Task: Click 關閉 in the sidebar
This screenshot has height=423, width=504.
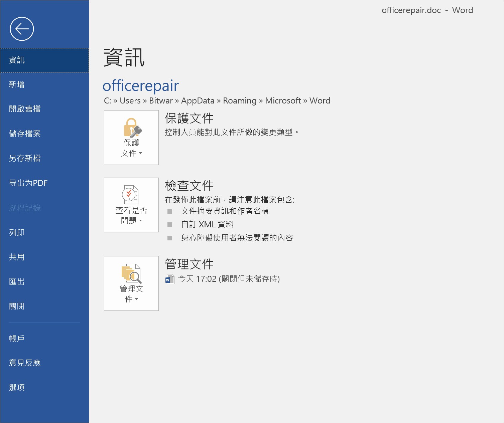Action: tap(44, 306)
